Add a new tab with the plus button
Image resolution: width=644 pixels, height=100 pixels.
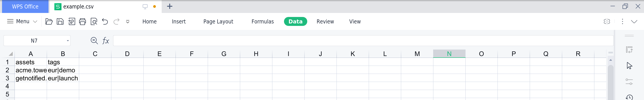(169, 6)
